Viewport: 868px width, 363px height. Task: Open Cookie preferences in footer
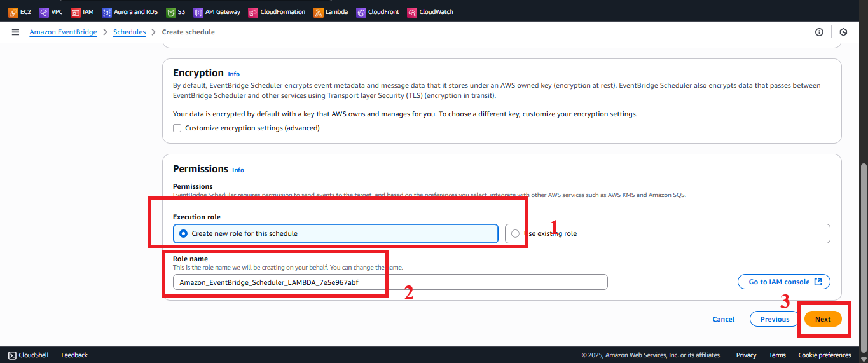click(824, 355)
